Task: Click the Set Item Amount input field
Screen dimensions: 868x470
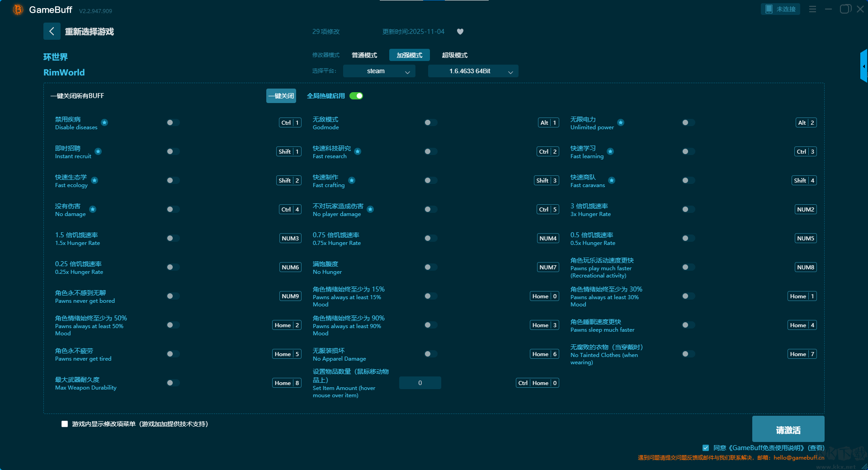Action: pyautogui.click(x=420, y=383)
